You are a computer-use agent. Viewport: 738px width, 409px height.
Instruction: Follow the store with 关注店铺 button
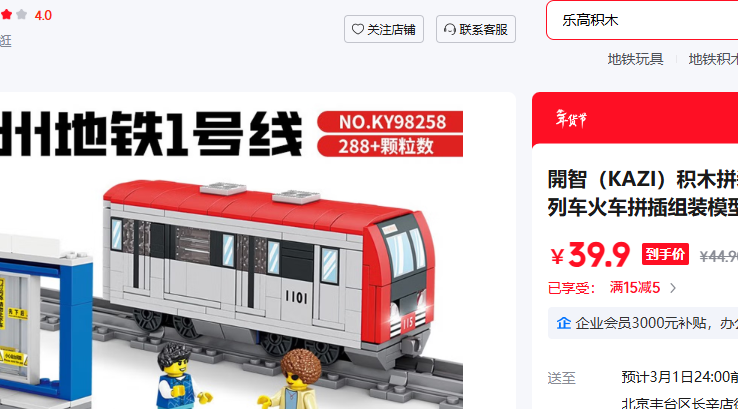click(x=384, y=29)
